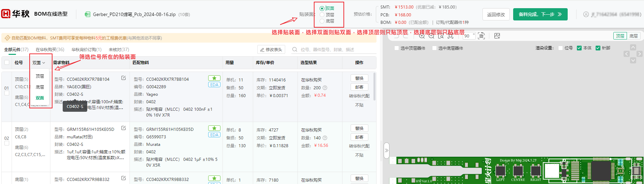Click 邮寄 button for row 01

click(x=359, y=87)
